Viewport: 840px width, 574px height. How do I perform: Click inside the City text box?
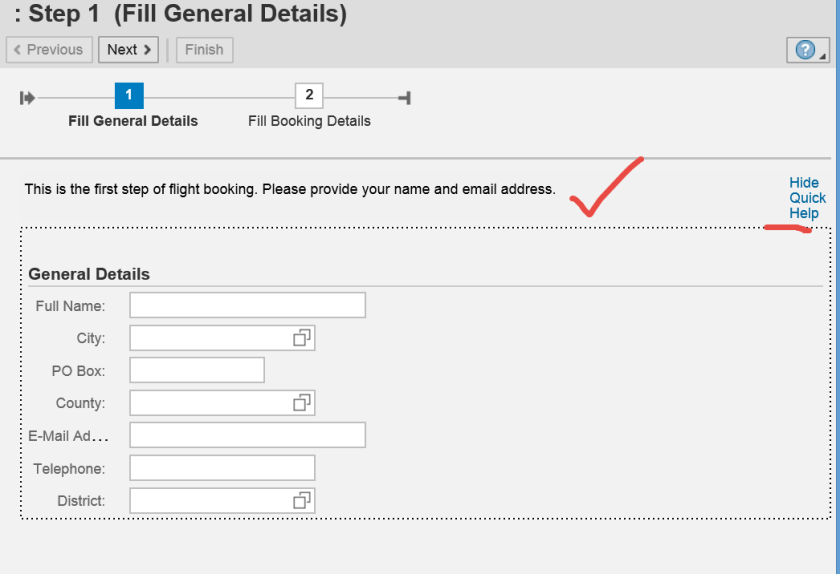coord(210,338)
